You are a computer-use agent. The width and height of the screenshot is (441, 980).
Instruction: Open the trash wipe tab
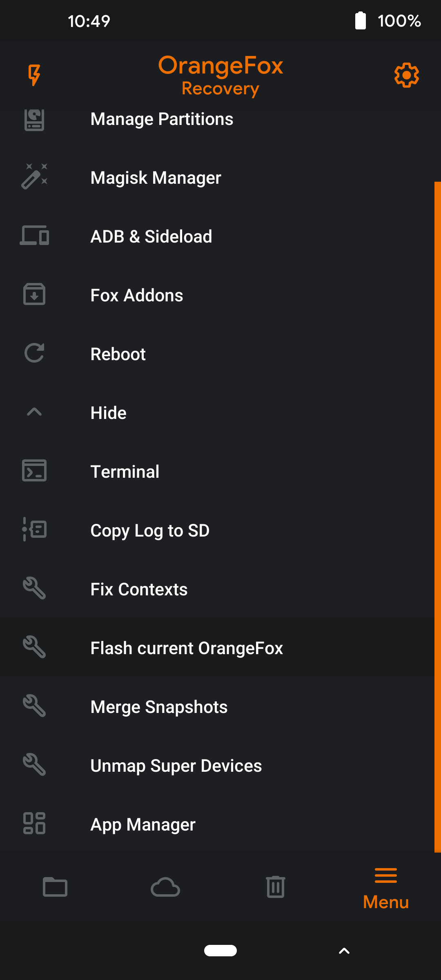[276, 887]
